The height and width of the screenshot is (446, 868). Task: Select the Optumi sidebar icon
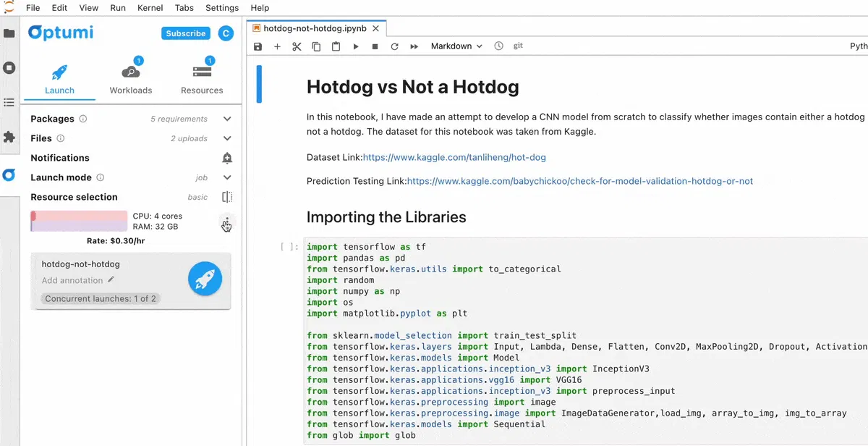[9, 174]
